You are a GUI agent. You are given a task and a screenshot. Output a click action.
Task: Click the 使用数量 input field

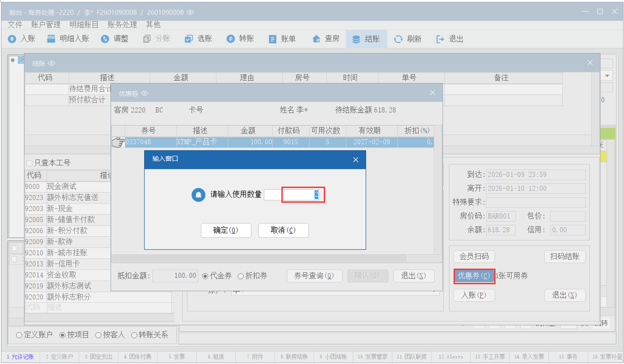click(302, 194)
